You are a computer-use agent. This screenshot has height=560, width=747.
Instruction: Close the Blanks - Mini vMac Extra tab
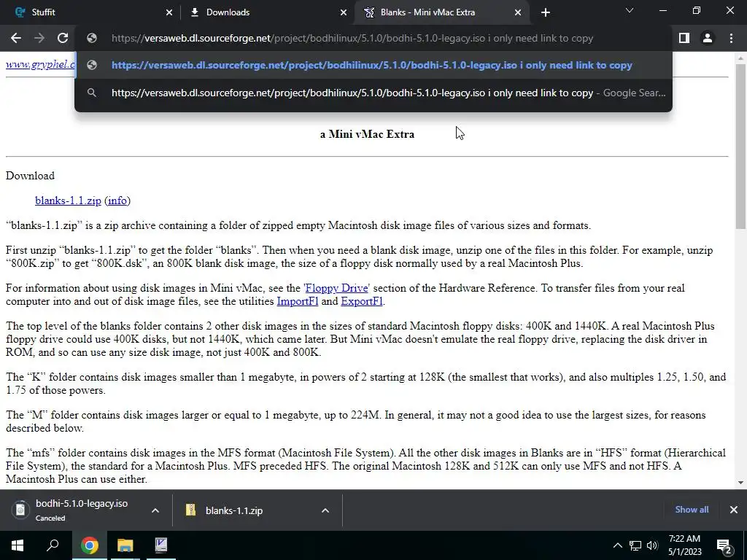coord(518,12)
